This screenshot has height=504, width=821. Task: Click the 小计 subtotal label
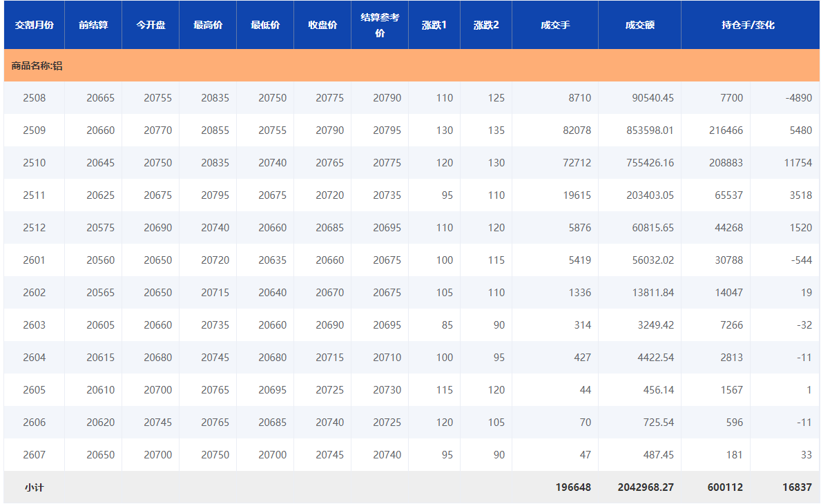[x=34, y=487]
